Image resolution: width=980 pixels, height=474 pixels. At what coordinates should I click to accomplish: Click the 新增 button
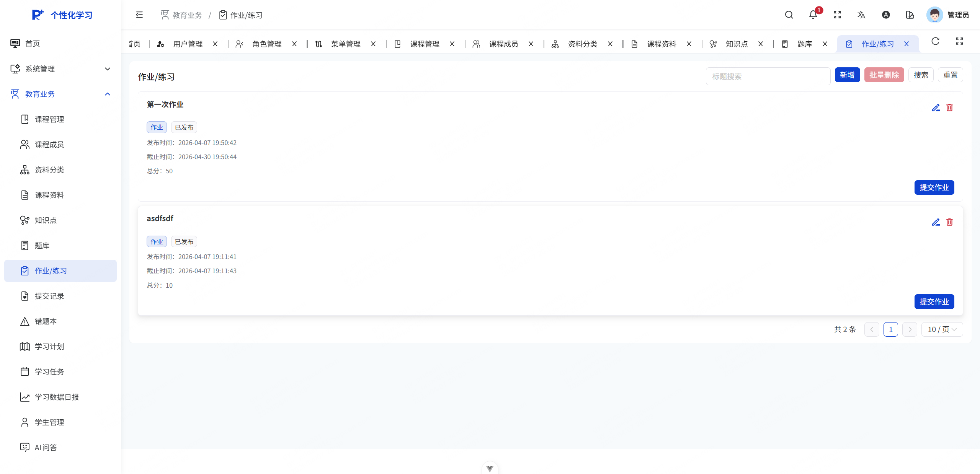tap(847, 75)
